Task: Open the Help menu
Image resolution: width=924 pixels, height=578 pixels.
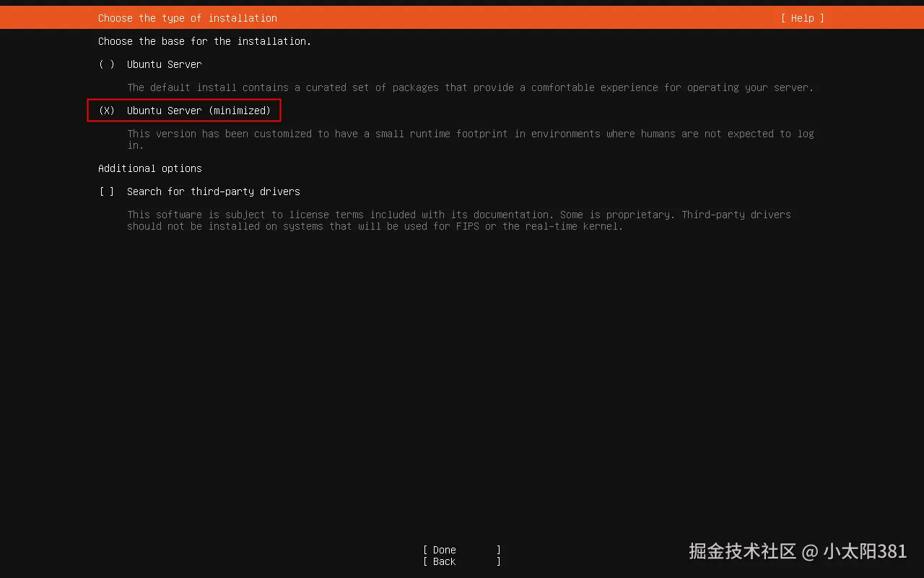Action: click(802, 18)
